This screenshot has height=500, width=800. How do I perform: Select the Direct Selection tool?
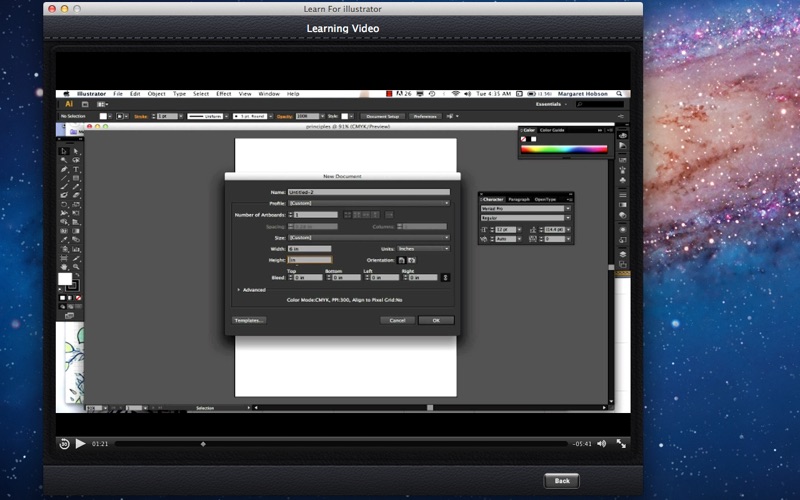(76, 152)
